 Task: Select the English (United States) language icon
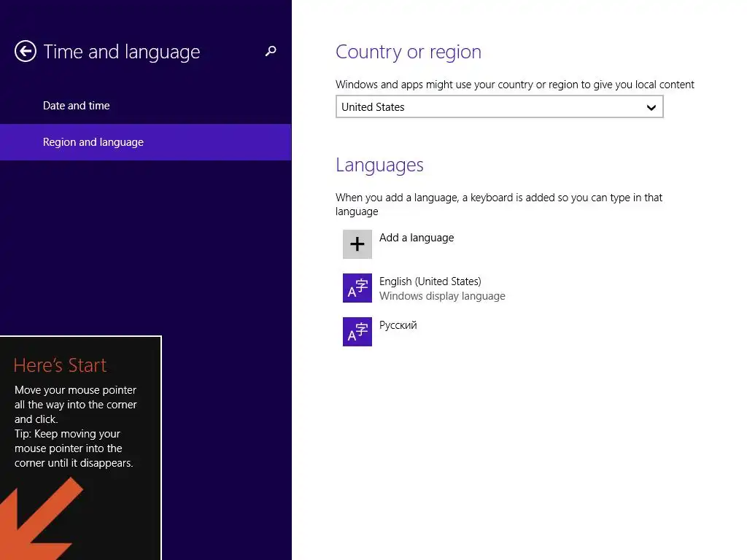[357, 288]
